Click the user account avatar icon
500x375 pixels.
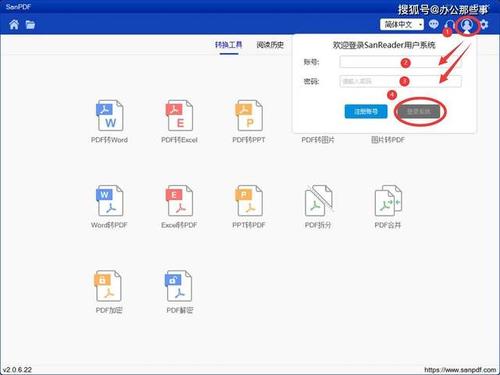click(467, 25)
